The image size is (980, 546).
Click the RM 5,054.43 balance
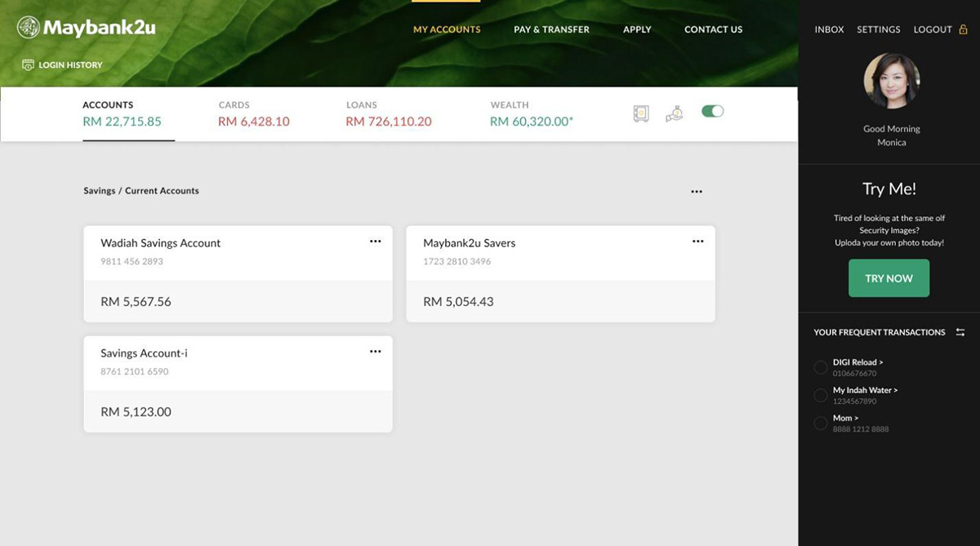pos(459,302)
